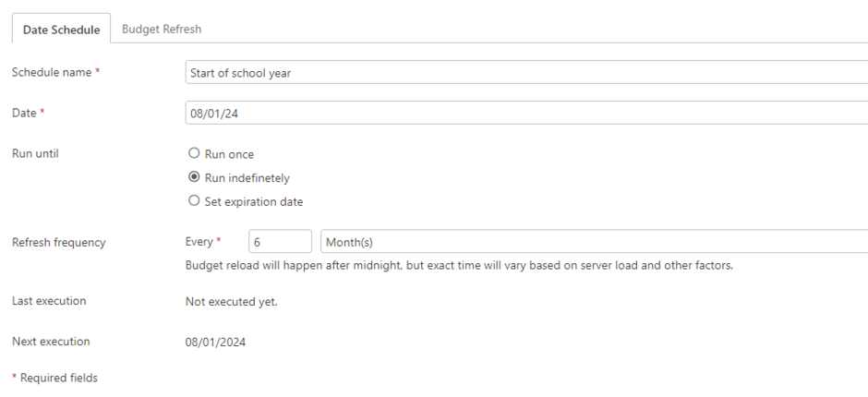Screen dimensions: 868x397
Task: Click the Schedule name field label
Action: tap(56, 72)
